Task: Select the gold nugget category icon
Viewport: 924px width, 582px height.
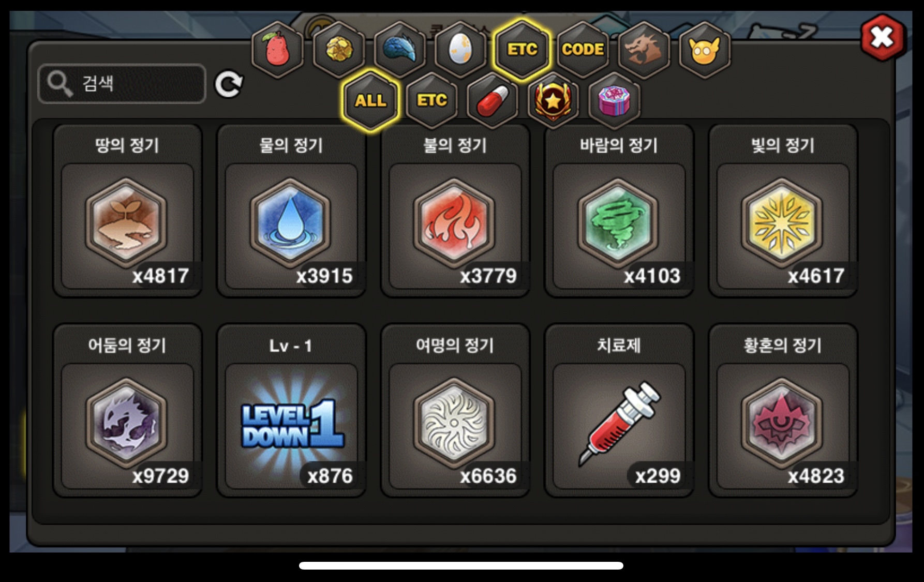Action: (339, 50)
